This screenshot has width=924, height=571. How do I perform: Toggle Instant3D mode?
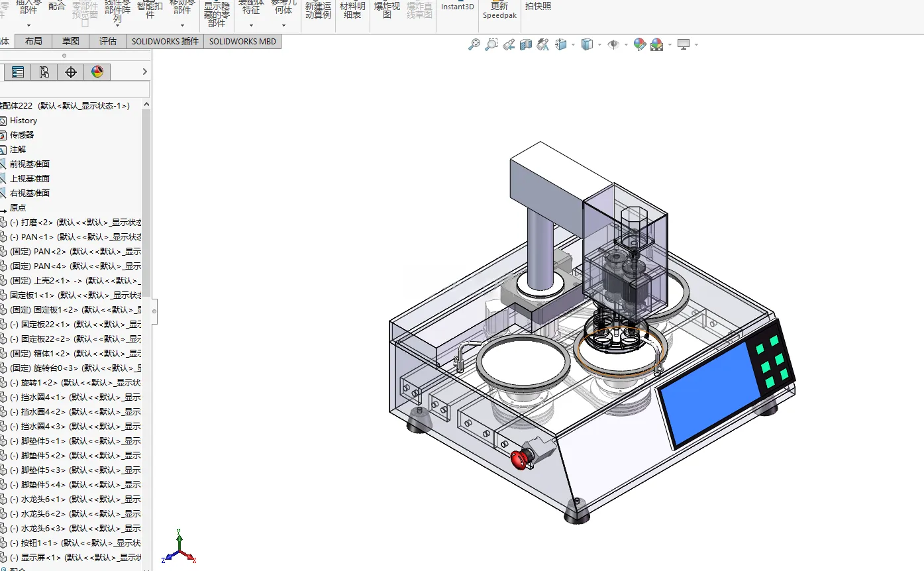point(458,7)
